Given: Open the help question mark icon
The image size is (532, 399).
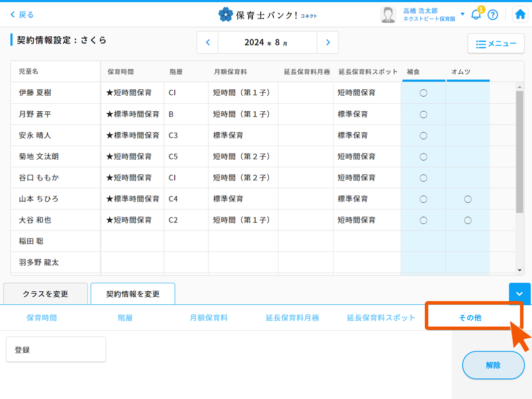Looking at the screenshot, I should (493, 15).
